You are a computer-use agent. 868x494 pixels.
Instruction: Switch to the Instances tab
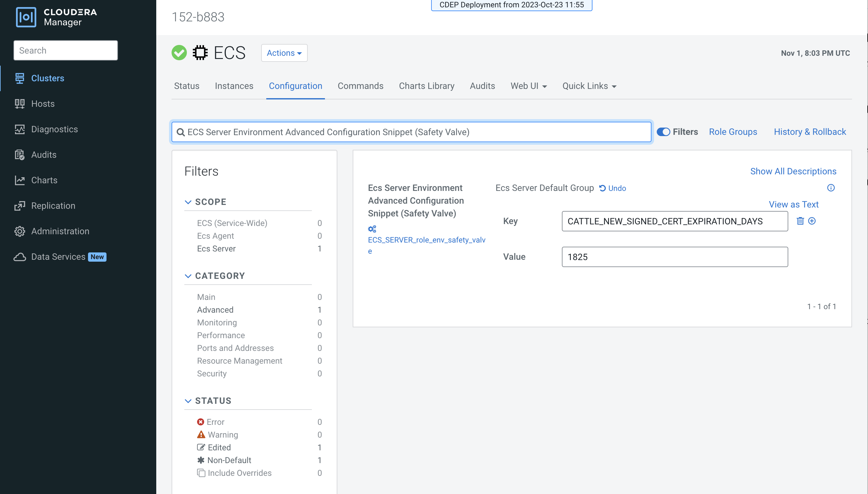[234, 86]
